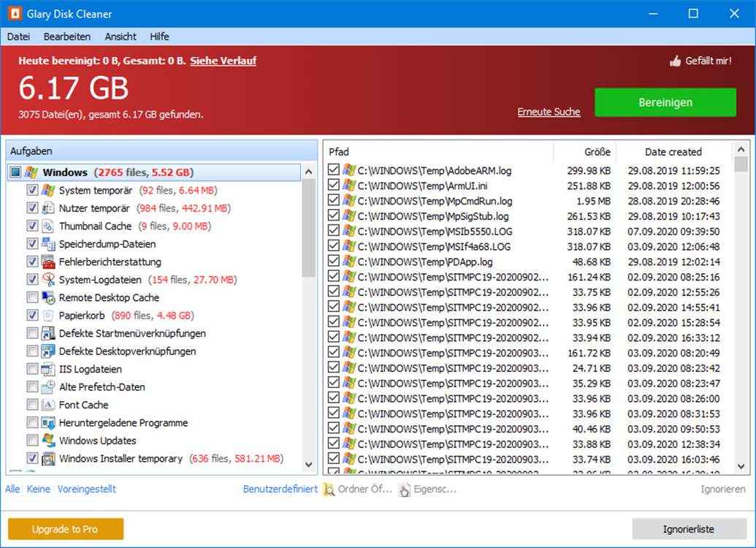This screenshot has height=548, width=756.
Task: Sort the file list by Date created column
Action: pos(673,152)
